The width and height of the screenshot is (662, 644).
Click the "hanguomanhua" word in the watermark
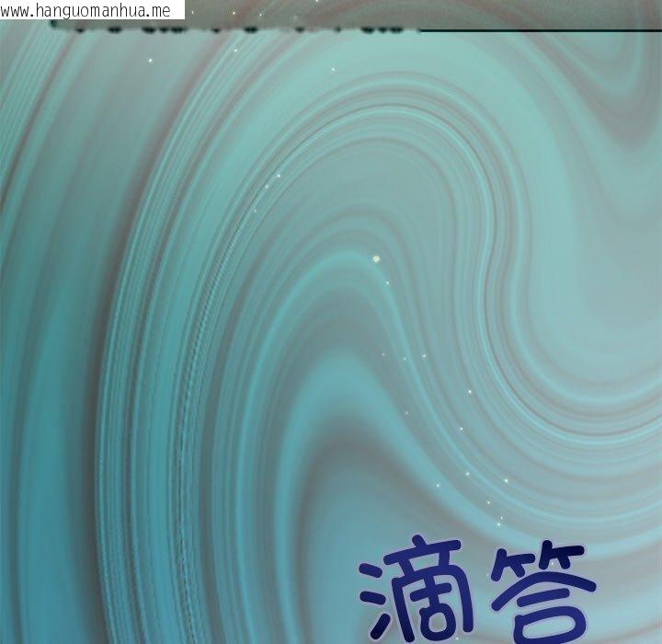click(x=89, y=9)
